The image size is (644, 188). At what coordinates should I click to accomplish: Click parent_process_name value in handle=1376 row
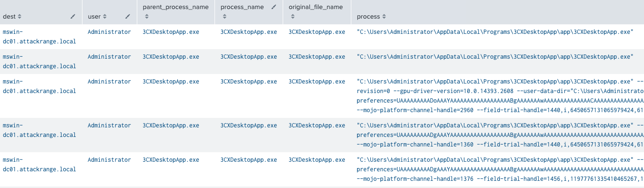(171, 160)
